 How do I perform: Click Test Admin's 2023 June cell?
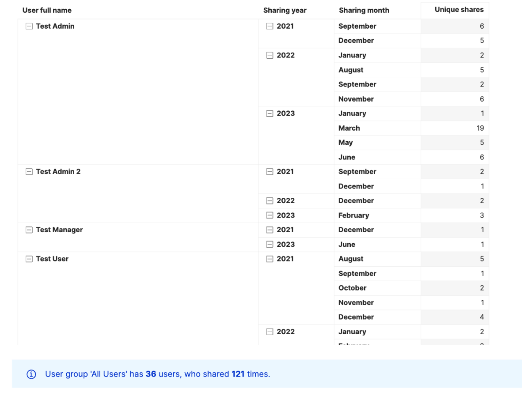click(377, 157)
